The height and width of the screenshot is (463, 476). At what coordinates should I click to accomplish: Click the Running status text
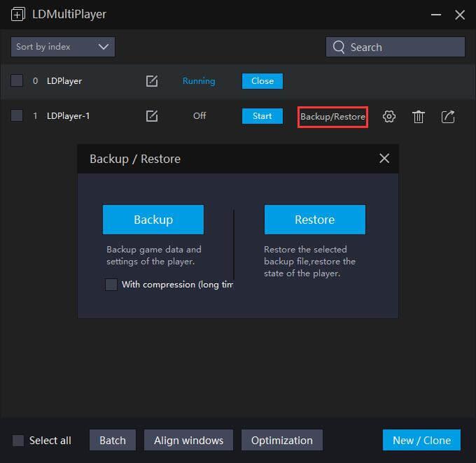pos(199,81)
